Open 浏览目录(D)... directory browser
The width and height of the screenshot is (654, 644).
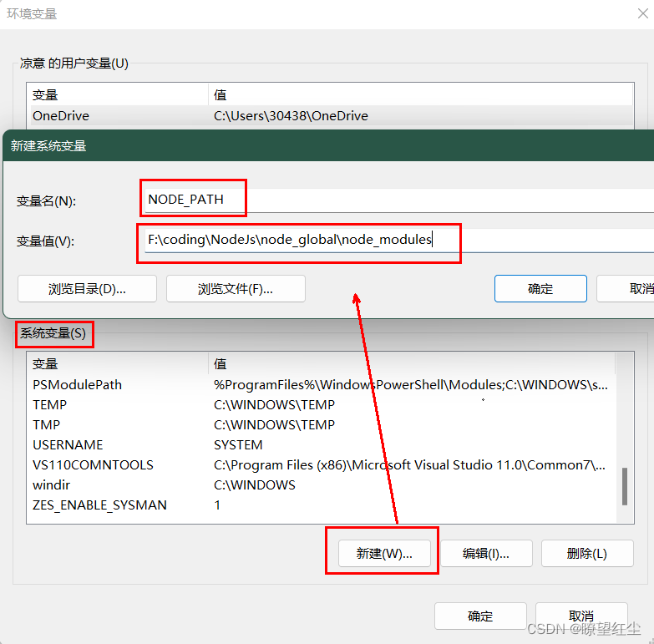pos(87,289)
